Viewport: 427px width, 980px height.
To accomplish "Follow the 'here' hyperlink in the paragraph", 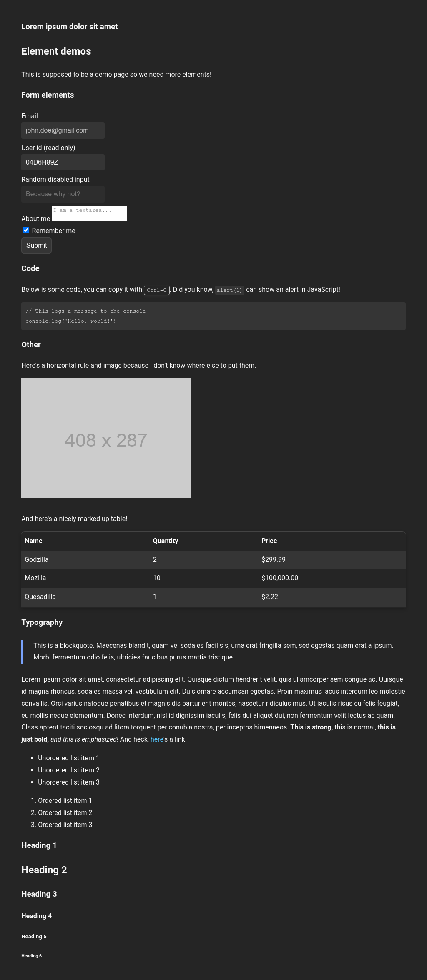I will 157,739.
